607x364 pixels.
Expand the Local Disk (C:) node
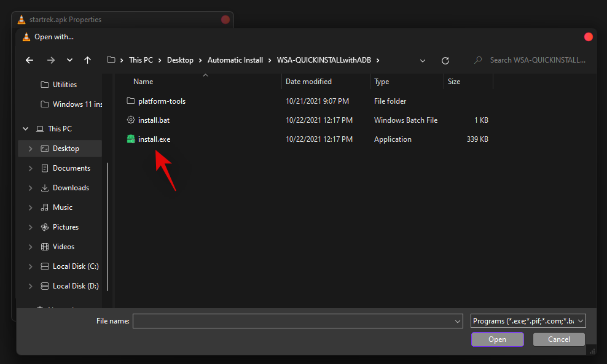(31, 266)
